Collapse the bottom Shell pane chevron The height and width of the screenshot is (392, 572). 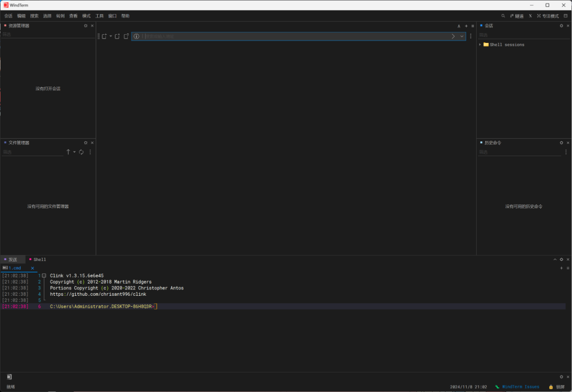click(555, 260)
